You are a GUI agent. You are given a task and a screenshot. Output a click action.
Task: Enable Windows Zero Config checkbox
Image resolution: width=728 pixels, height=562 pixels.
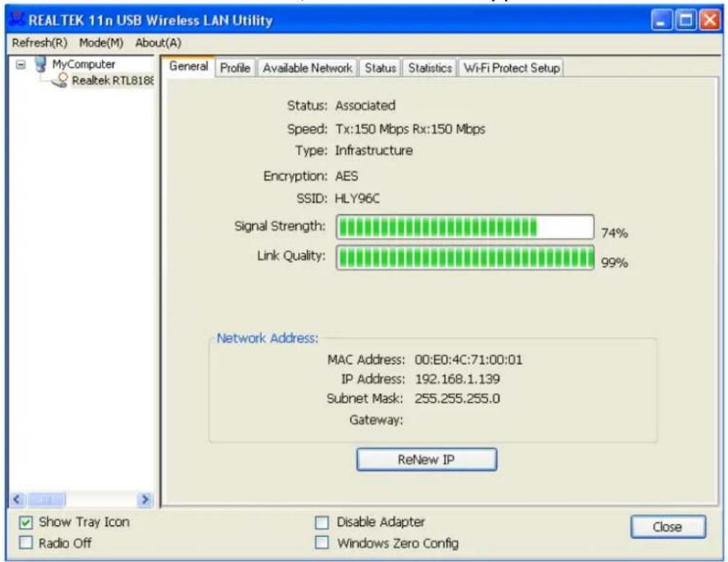(322, 543)
